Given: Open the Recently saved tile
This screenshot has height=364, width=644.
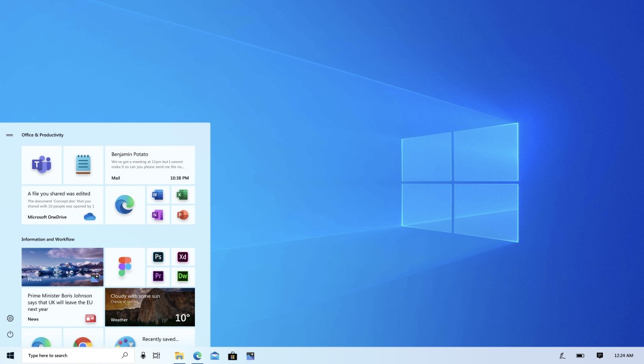Looking at the screenshot, I should (150, 338).
